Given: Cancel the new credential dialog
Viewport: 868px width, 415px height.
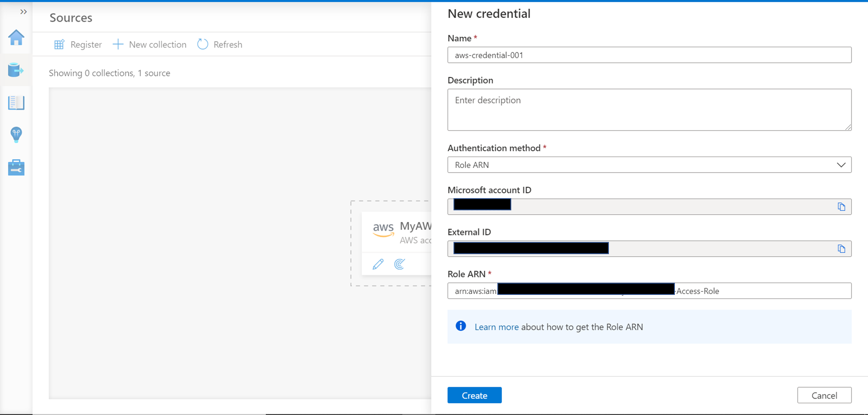Looking at the screenshot, I should [824, 395].
